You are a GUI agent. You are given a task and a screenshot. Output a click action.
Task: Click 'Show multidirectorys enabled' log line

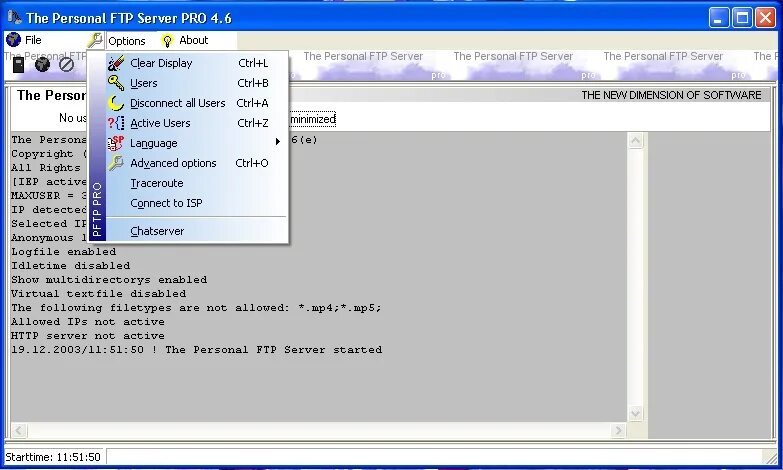109,280
